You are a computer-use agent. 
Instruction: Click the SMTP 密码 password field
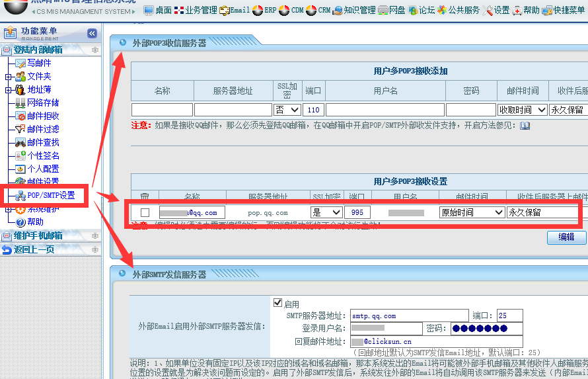pyautogui.click(x=487, y=329)
